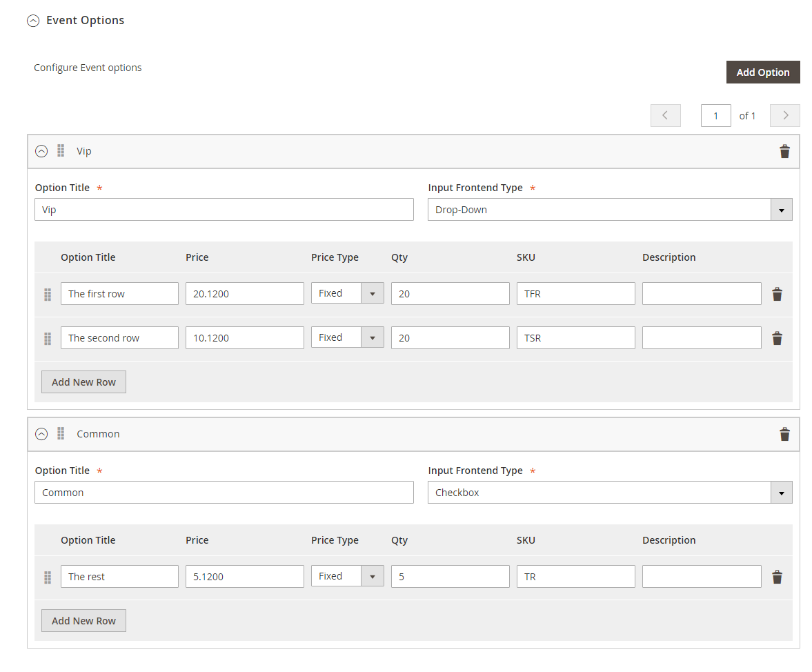Click the price field showing 10.1200
The width and height of the screenshot is (812, 672).
[245, 337]
